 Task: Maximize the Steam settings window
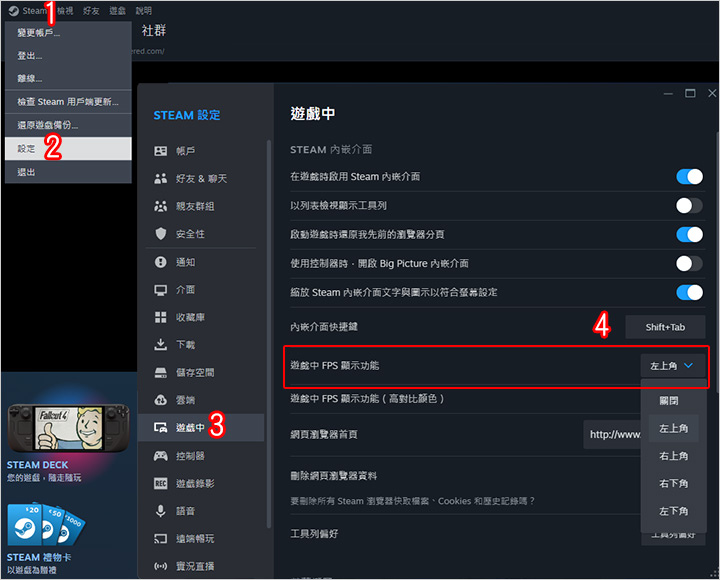690,93
